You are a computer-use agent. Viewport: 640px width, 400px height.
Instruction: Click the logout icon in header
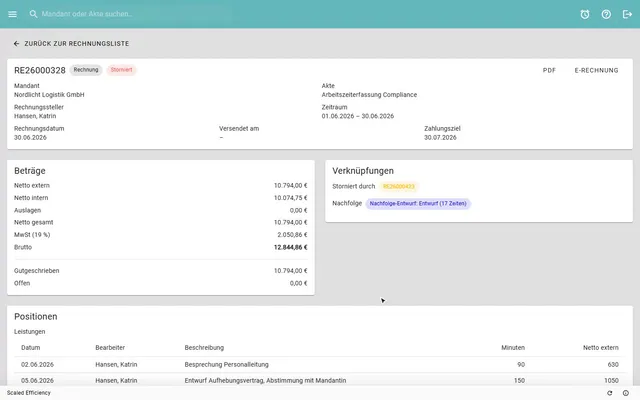tap(627, 14)
